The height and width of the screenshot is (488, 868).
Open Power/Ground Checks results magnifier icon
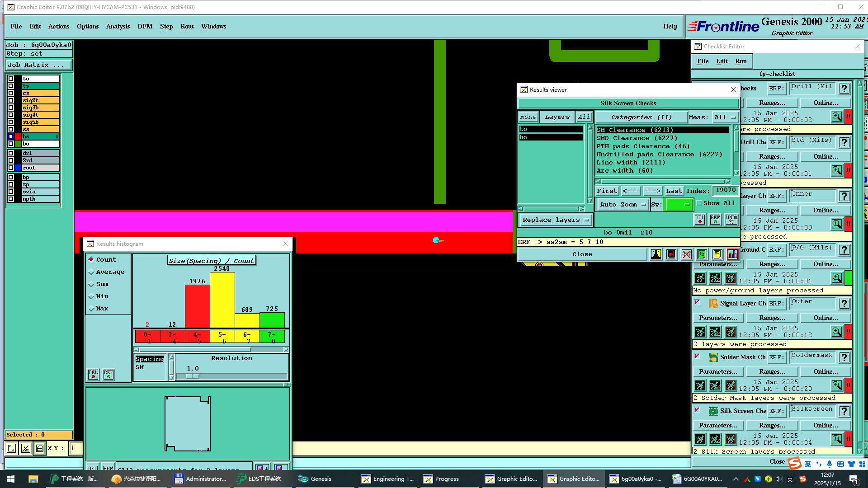coord(837,277)
